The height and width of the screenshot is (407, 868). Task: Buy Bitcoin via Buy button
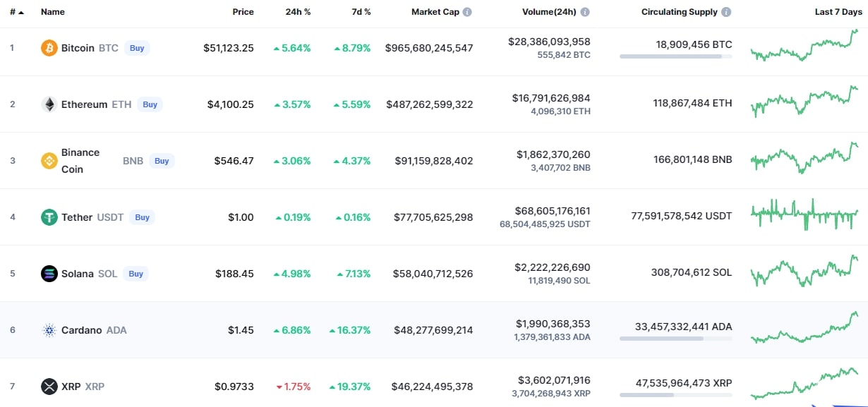tap(137, 48)
